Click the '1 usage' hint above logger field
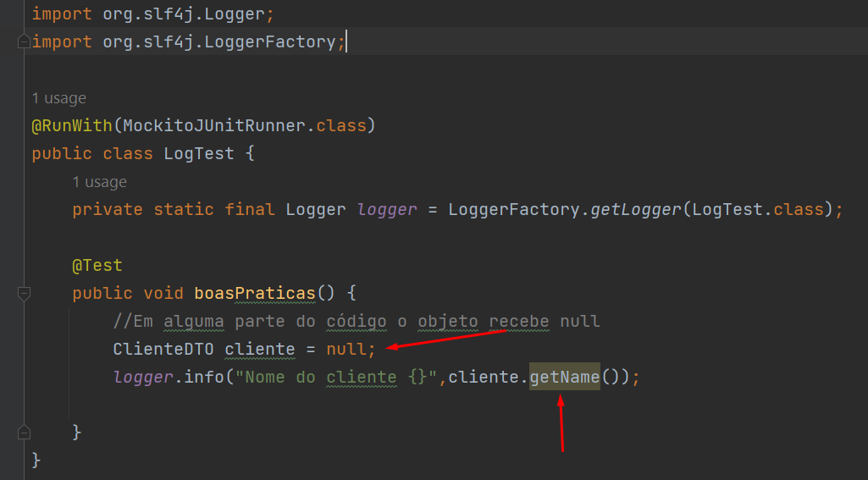 coord(100,182)
